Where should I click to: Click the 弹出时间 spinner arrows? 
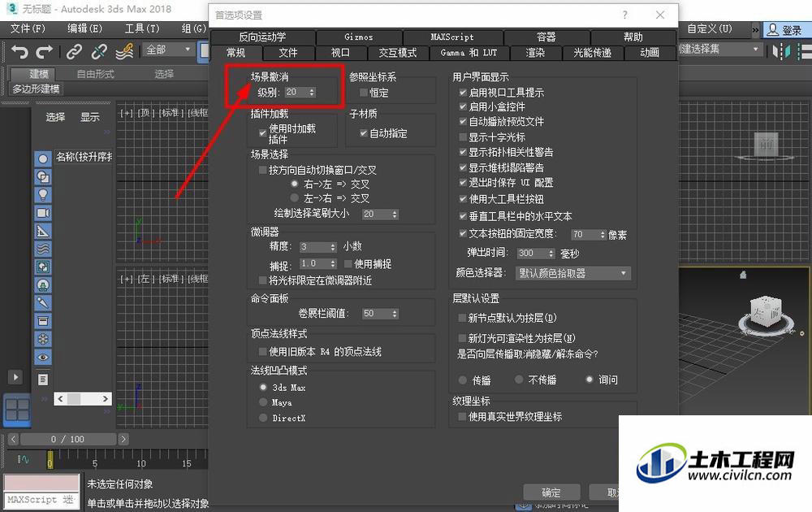551,254
